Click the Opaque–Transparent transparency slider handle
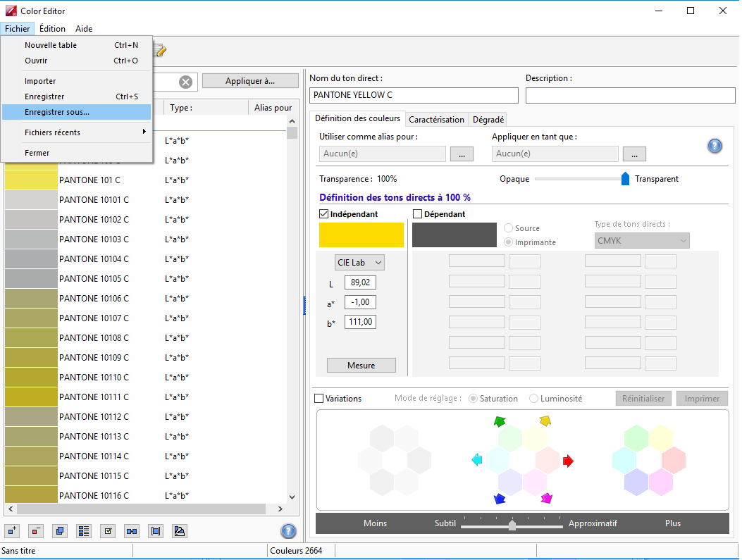This screenshot has width=742, height=560. point(625,179)
